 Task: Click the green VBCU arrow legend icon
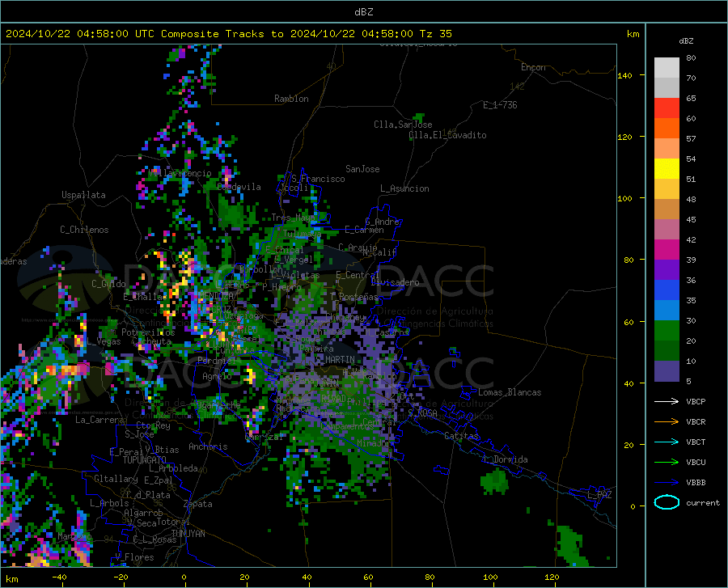pyautogui.click(x=667, y=463)
